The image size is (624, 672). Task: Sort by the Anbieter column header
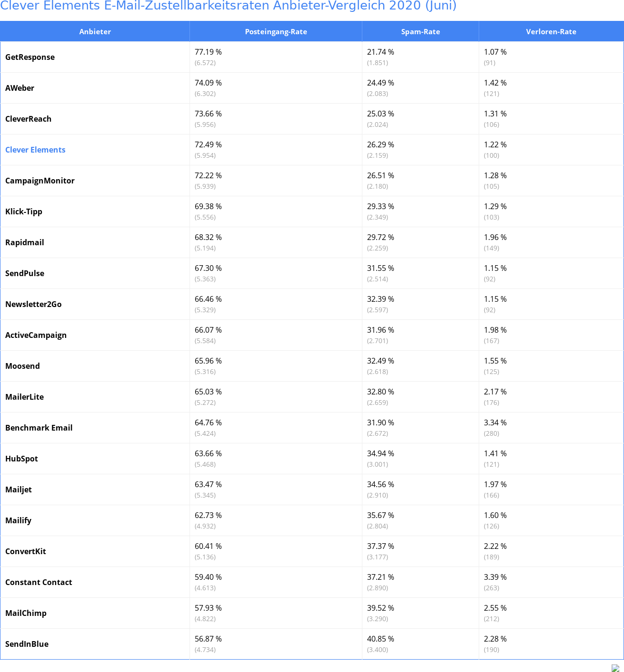[x=95, y=31]
